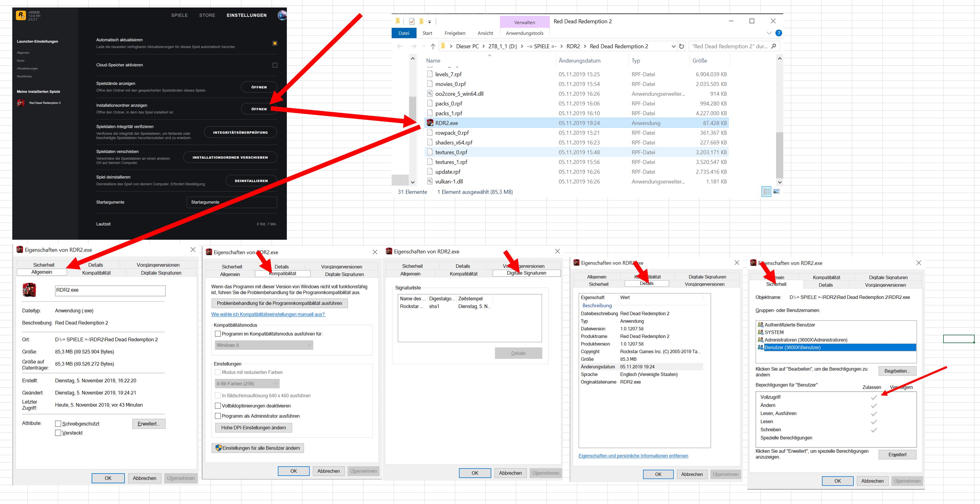Click the Rockstar Games launcher logo
The height and width of the screenshot is (504, 980).
pyautogui.click(x=21, y=15)
